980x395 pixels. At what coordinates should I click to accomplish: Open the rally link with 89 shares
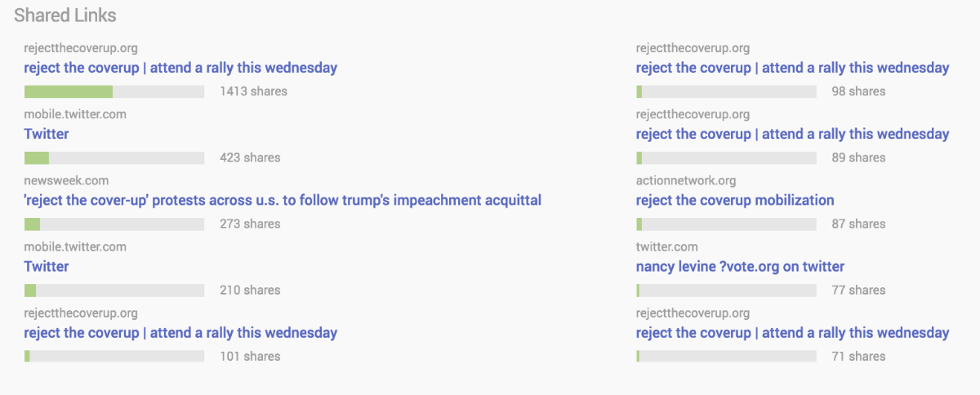pyautogui.click(x=792, y=134)
